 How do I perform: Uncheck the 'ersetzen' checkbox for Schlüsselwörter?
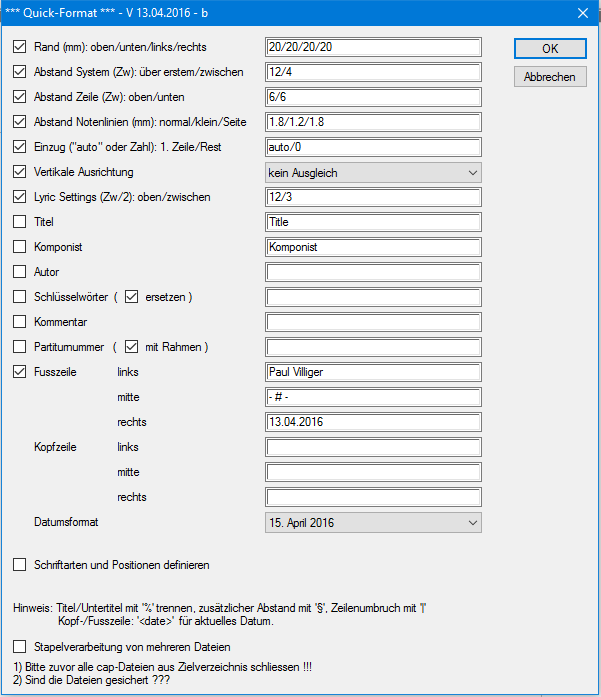pos(132,297)
